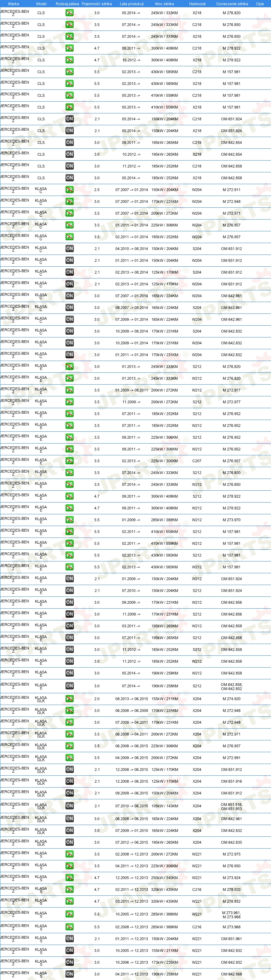Select petrol icon in Klasa C 2.5 M 272.911 row
The height and width of the screenshot is (980, 271).
[70, 190]
